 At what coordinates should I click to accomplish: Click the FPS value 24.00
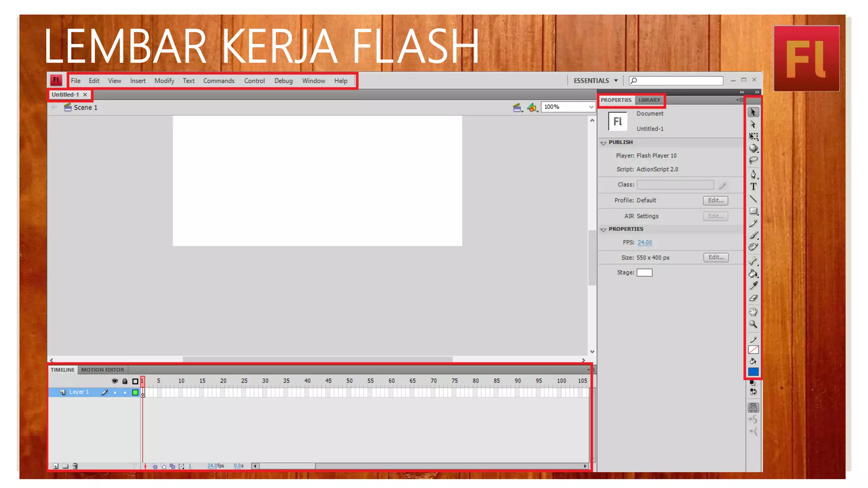coord(645,242)
